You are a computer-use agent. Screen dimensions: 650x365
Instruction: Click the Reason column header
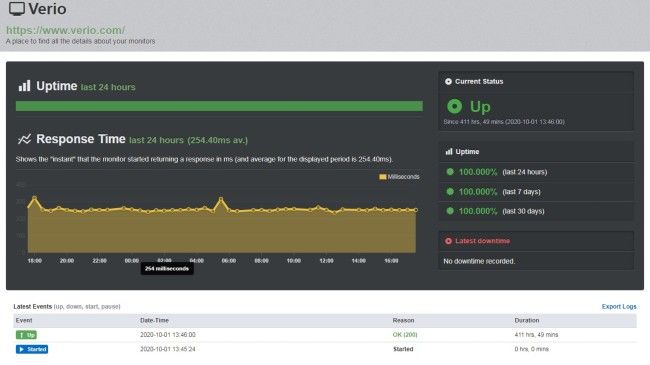(403, 321)
